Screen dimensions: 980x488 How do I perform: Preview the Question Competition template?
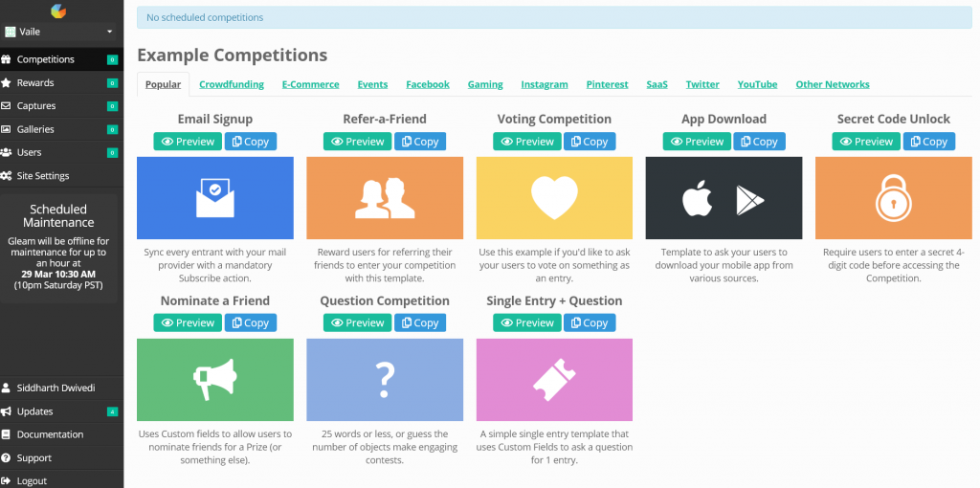click(358, 323)
